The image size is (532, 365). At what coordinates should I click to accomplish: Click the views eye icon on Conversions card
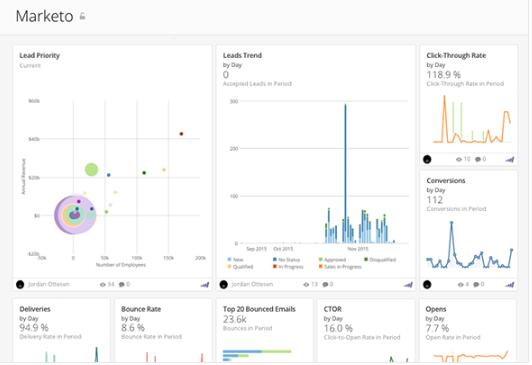tap(460, 285)
